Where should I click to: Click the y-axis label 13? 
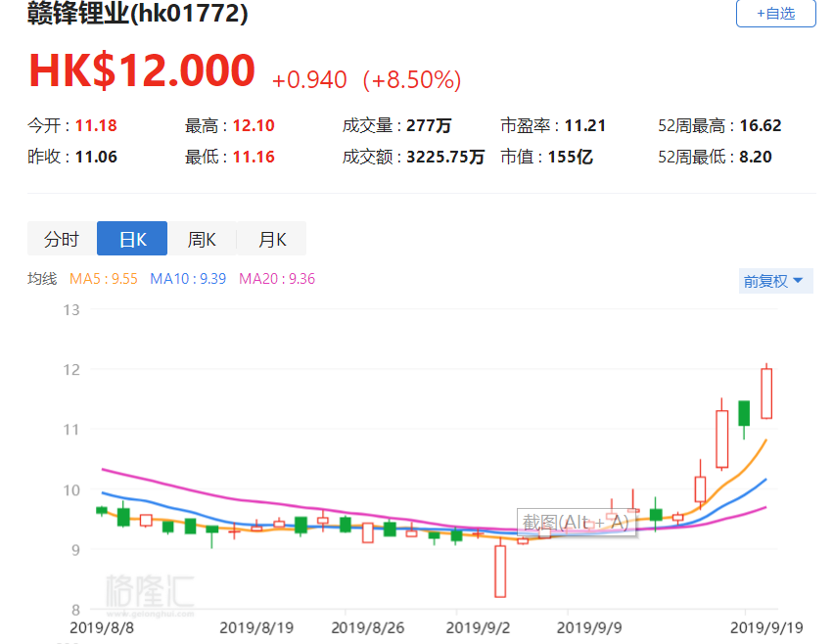point(71,310)
